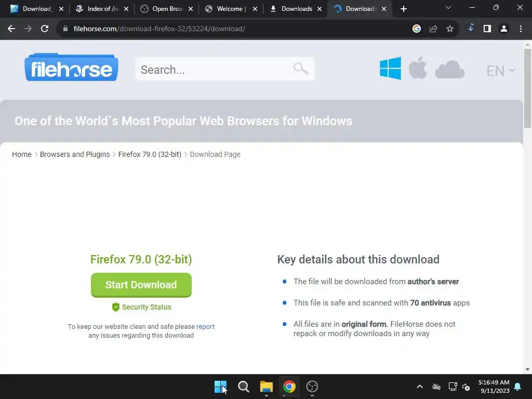
Task: Show hidden system tray icons
Action: click(420, 387)
